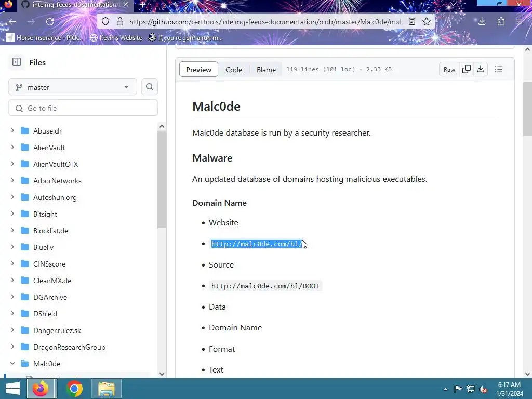Viewport: 532px width, 399px height.
Task: Open the master branch dropdown
Action: [73, 87]
